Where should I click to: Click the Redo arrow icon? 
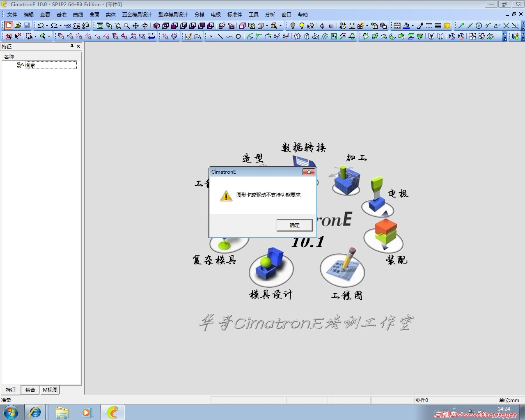click(x=54, y=25)
